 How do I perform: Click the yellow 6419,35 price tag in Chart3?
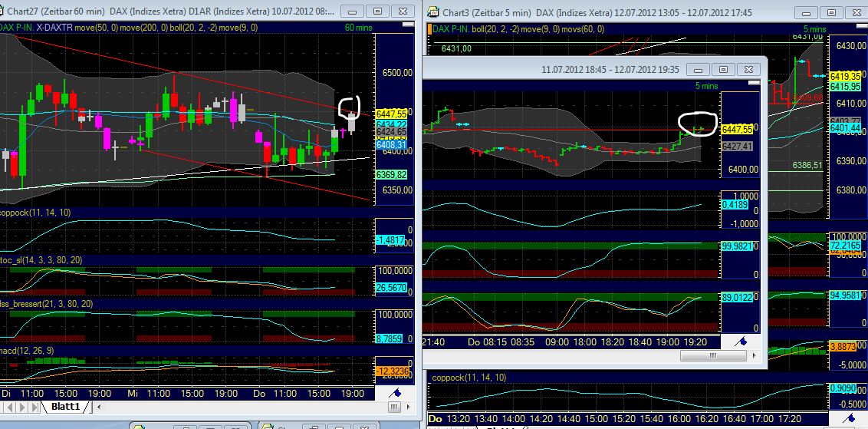pyautogui.click(x=845, y=77)
